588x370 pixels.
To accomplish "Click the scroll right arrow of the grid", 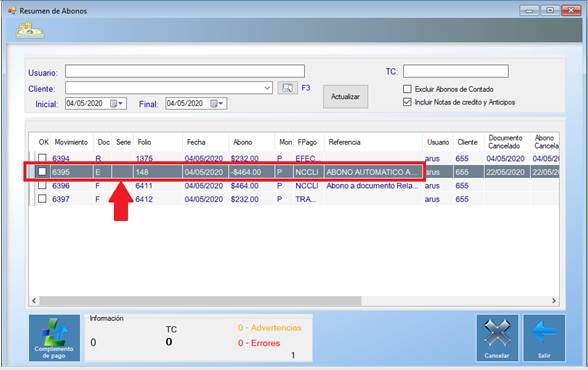I will pyautogui.click(x=554, y=301).
